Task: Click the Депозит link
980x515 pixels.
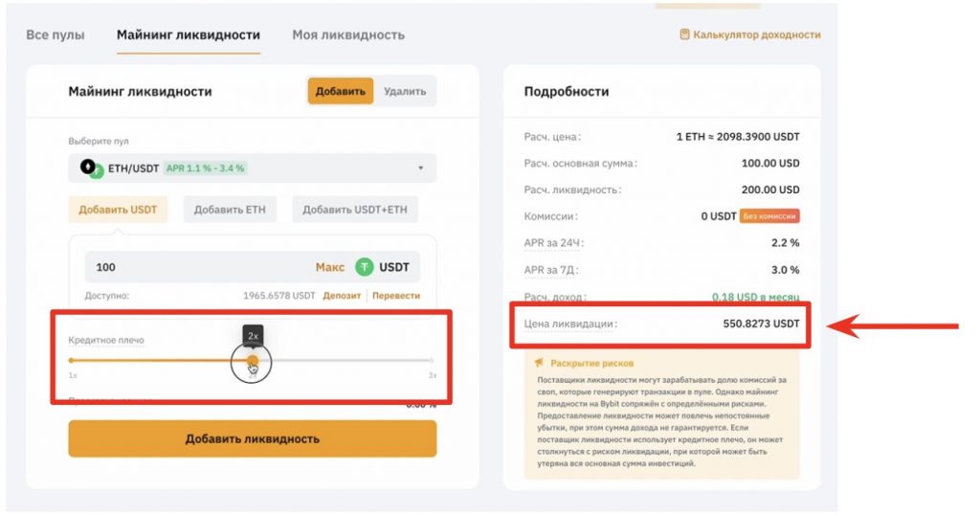Action: point(342,296)
